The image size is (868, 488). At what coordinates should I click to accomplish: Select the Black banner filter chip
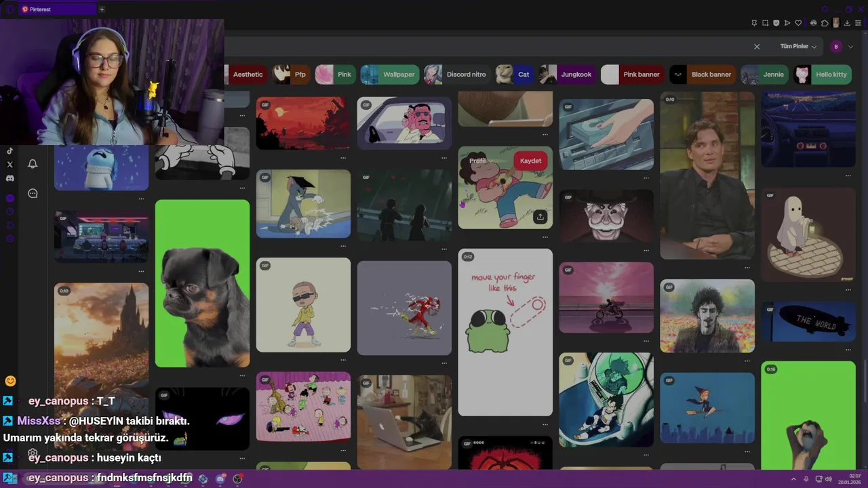click(703, 75)
